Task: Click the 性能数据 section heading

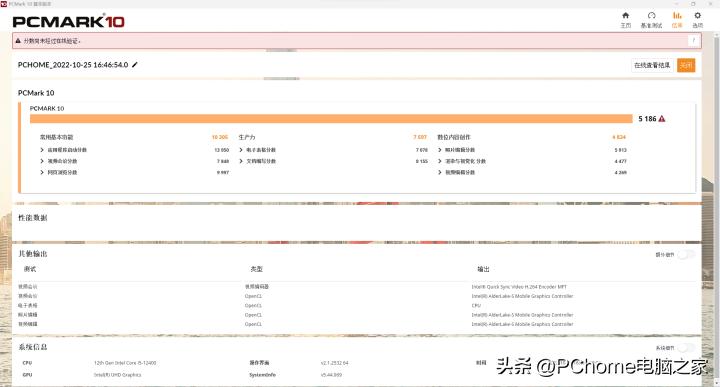Action: tap(33, 218)
